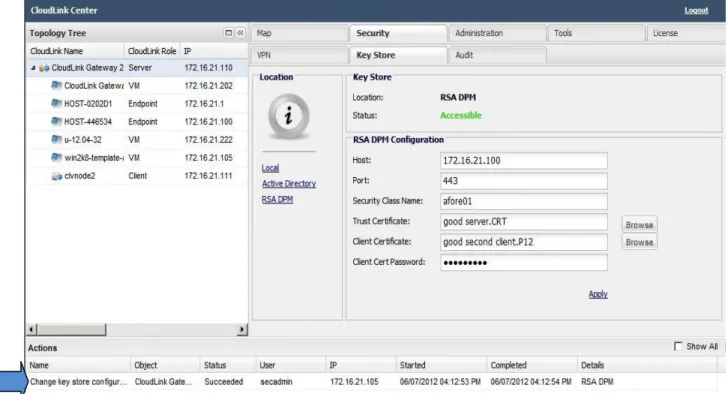Image resolution: width=728 pixels, height=394 pixels.
Task: Select the Active Directory location link
Action: coord(289,184)
